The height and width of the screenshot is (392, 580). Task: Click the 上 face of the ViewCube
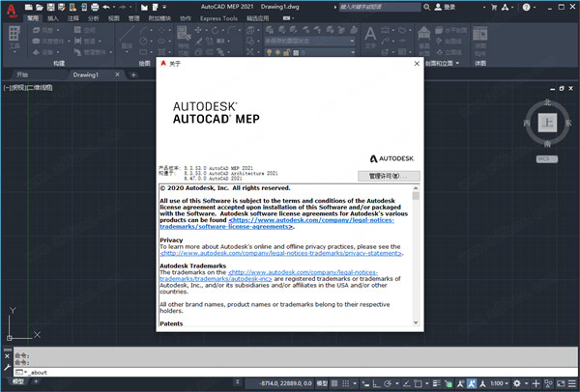click(x=546, y=124)
